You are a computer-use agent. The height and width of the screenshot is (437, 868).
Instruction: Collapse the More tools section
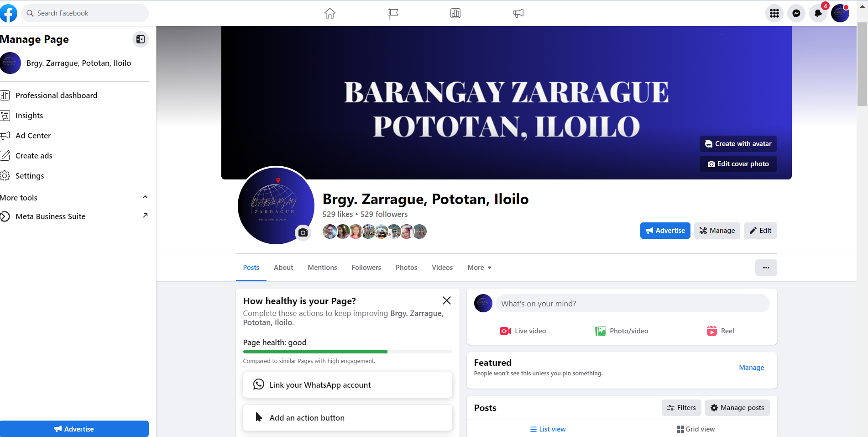click(145, 197)
